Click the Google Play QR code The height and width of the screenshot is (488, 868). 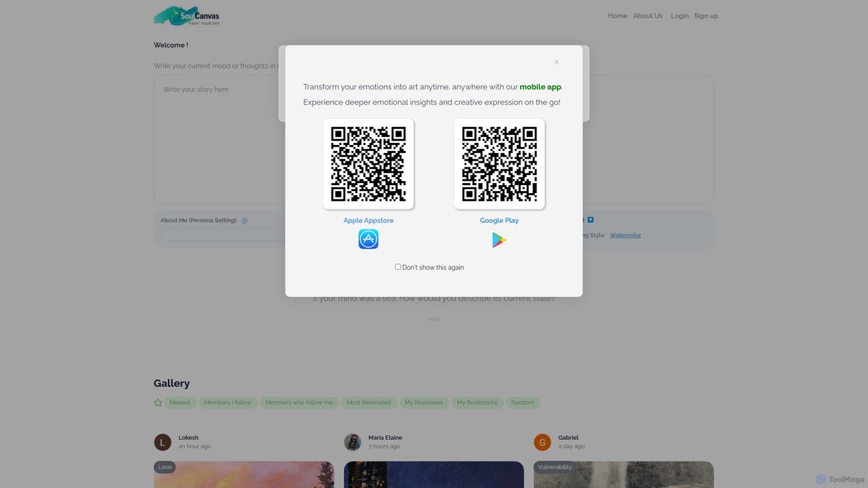tap(499, 164)
